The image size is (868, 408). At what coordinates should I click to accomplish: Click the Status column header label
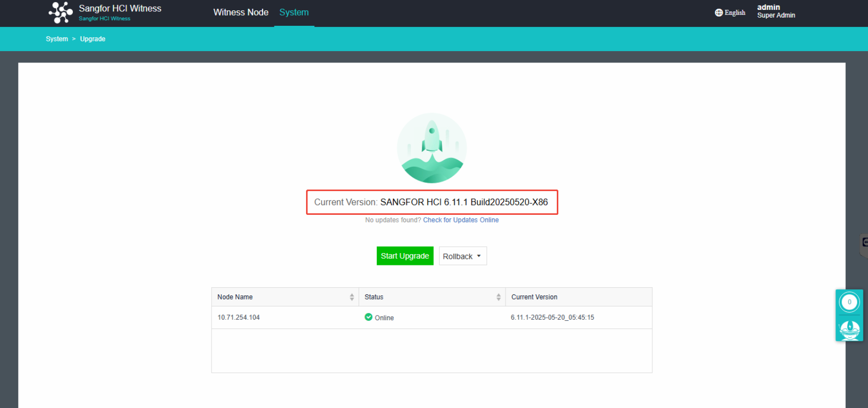[374, 297]
